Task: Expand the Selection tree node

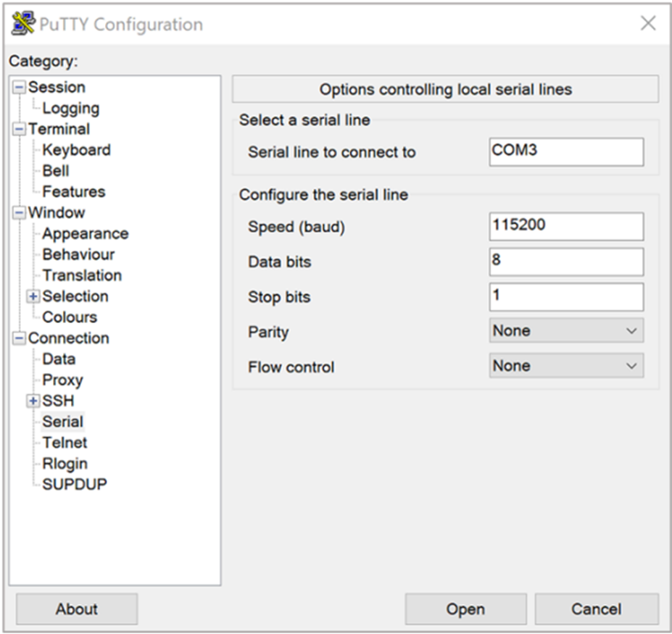Action: click(x=33, y=296)
